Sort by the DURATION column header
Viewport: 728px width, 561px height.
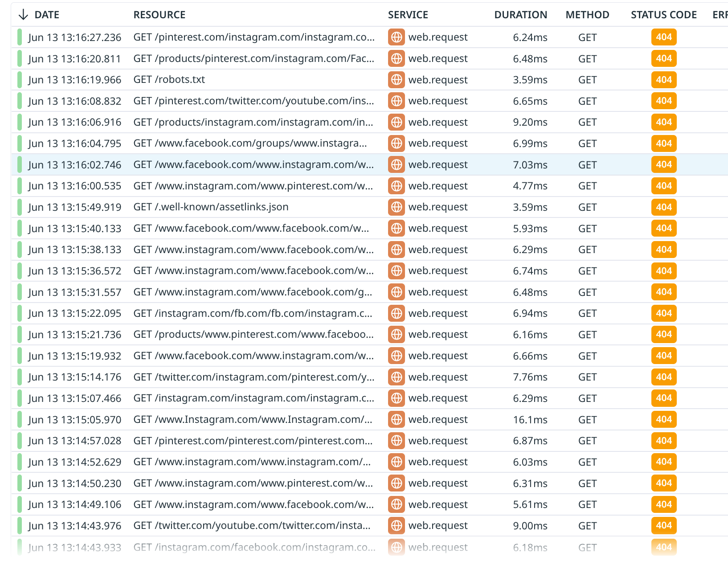pyautogui.click(x=521, y=15)
